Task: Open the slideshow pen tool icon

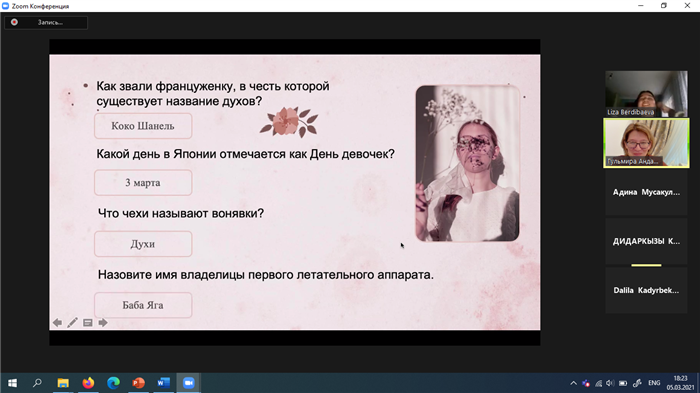Action: pos(72,322)
